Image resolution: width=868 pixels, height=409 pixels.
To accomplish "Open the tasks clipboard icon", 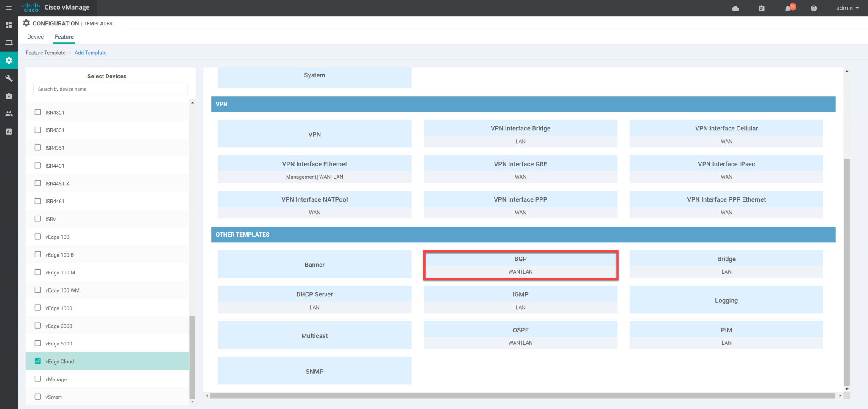I will pyautogui.click(x=761, y=8).
